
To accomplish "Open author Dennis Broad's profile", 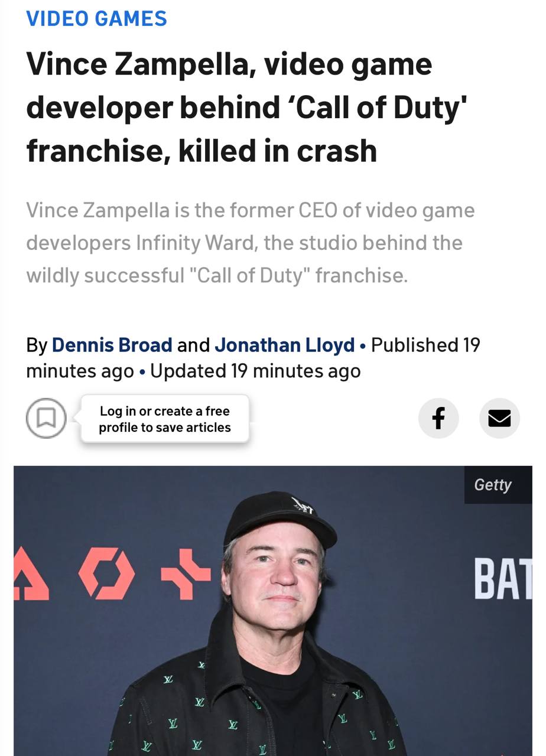I will [112, 344].
